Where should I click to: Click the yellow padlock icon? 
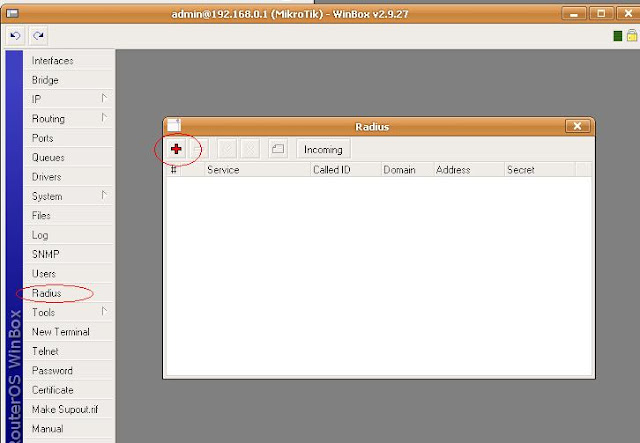[632, 36]
